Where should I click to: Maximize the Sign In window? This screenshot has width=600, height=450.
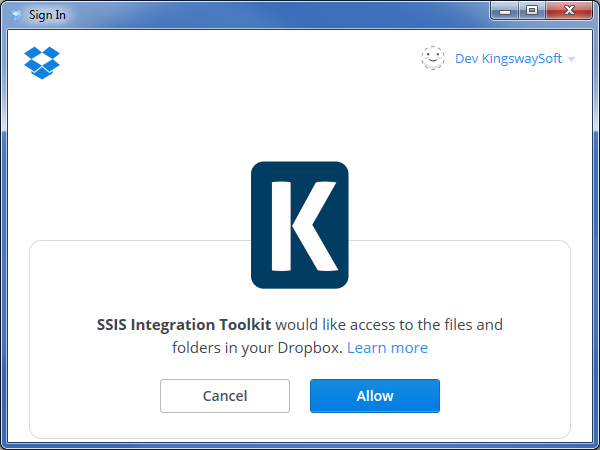click(x=532, y=11)
